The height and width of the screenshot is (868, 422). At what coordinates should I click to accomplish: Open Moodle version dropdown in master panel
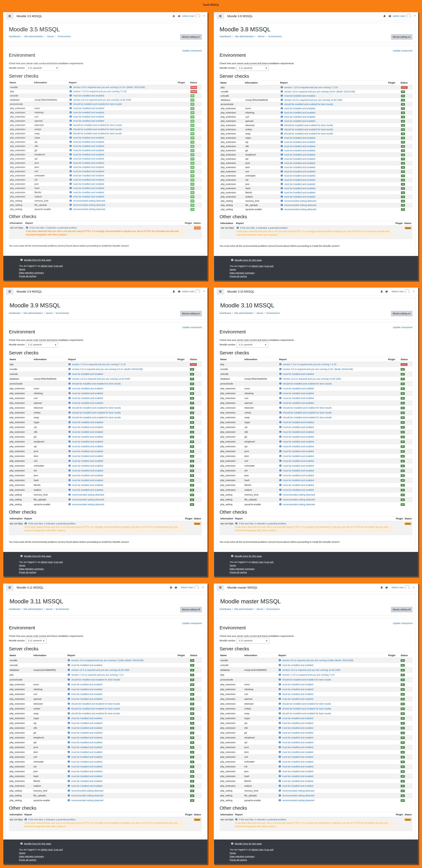coord(253,641)
